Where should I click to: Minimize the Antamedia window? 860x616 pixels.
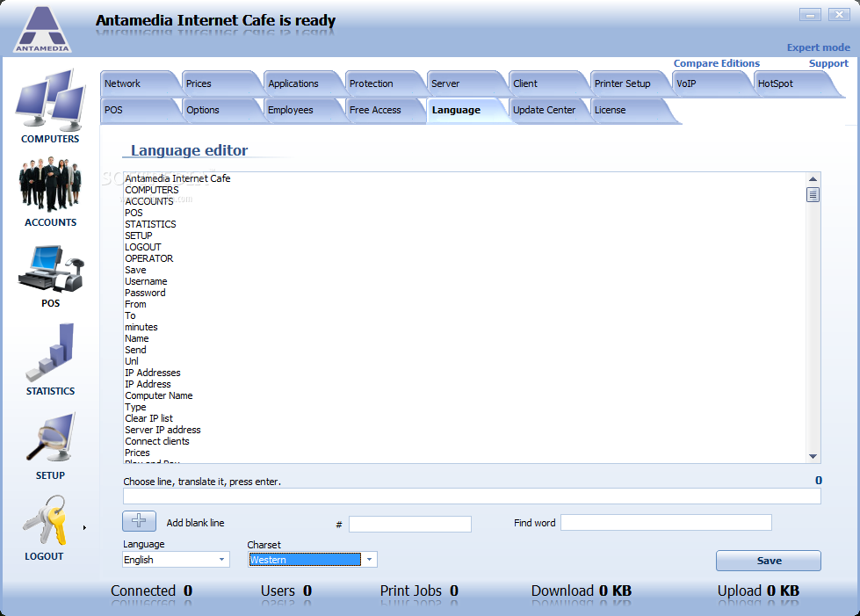pos(810,15)
